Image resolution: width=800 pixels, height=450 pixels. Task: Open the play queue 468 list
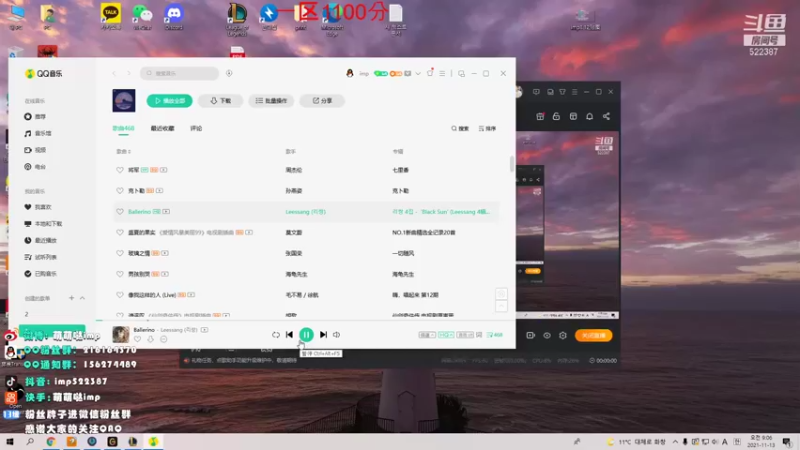(x=495, y=335)
